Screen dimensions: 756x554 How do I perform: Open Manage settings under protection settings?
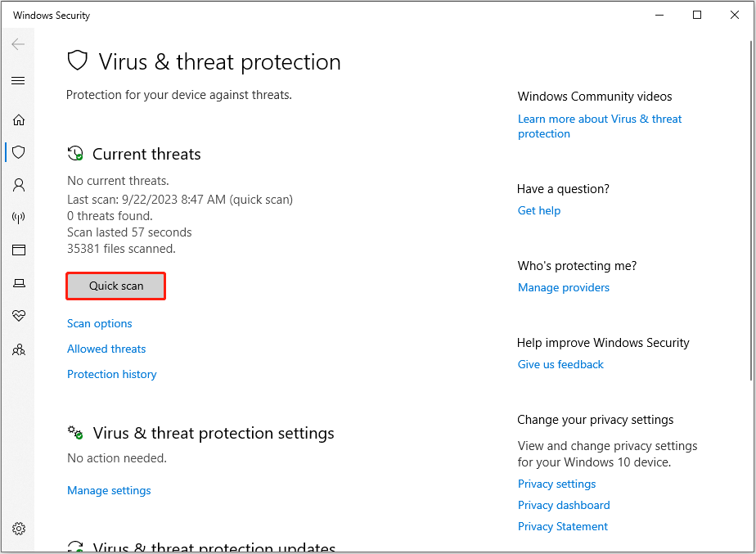(109, 490)
